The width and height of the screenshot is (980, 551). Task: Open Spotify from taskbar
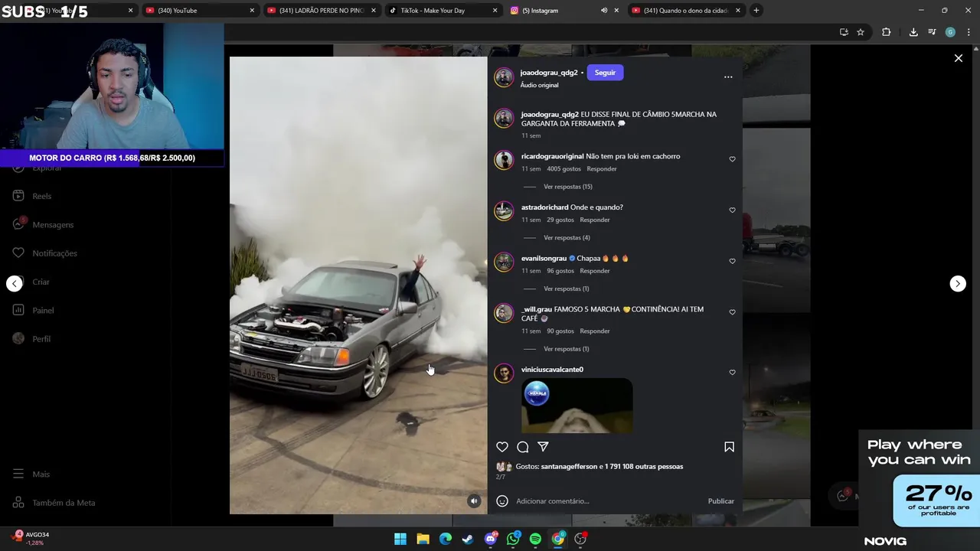(x=535, y=540)
